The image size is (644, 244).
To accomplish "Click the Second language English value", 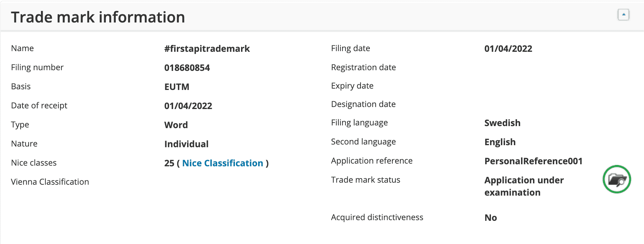I will coord(500,142).
